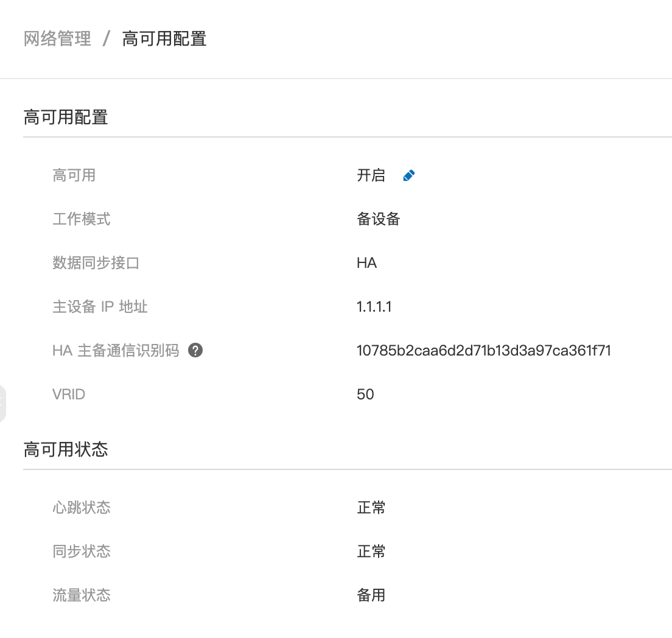Image resolution: width=672 pixels, height=638 pixels.
Task: Click the VRID value 50
Action: click(x=365, y=394)
